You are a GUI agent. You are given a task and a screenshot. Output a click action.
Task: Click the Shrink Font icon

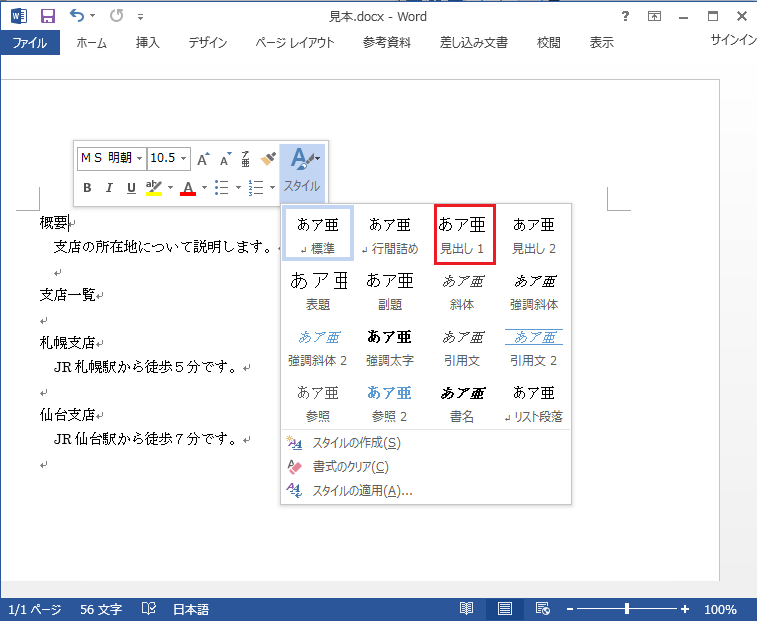224,158
